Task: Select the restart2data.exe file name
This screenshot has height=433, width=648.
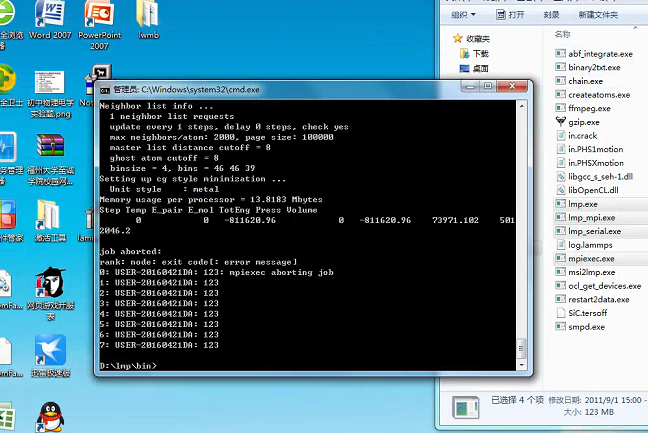Action: [598, 300]
